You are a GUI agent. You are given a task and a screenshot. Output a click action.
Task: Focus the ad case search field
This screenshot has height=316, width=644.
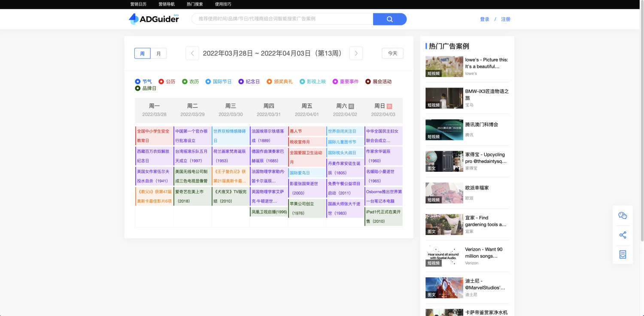tap(282, 19)
